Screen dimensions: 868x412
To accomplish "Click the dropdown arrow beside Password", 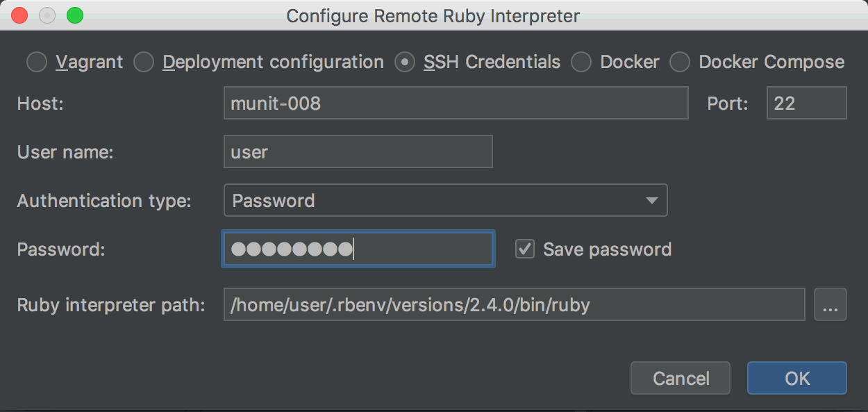I will point(651,201).
